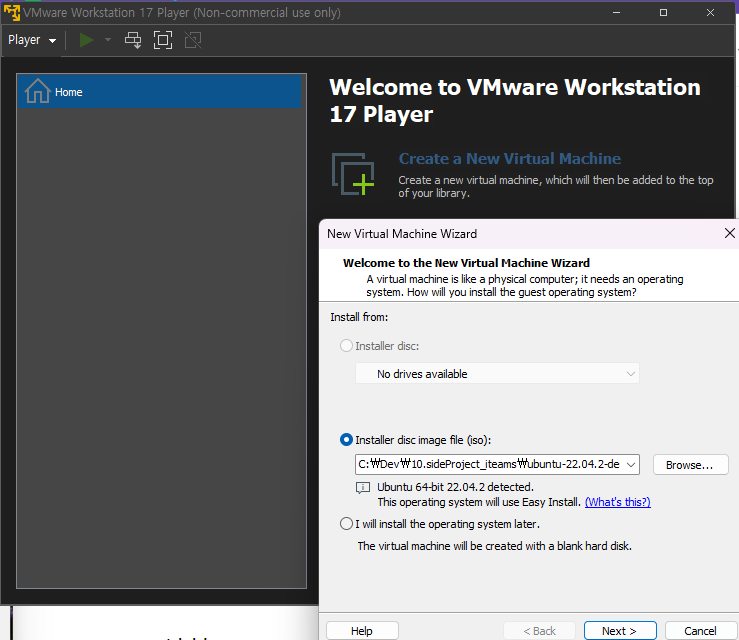Click the VMware Player title bar icon
This screenshot has width=739, height=640.
(12, 13)
